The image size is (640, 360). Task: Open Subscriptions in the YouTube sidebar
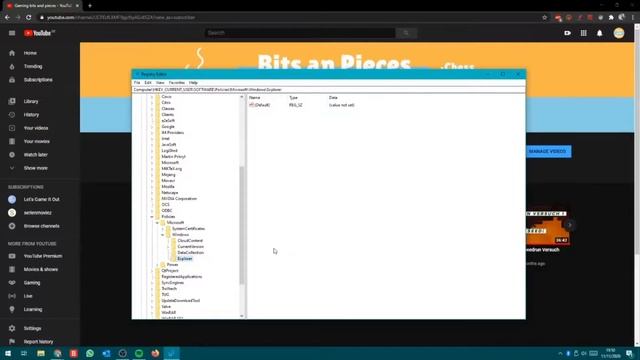pos(38,80)
